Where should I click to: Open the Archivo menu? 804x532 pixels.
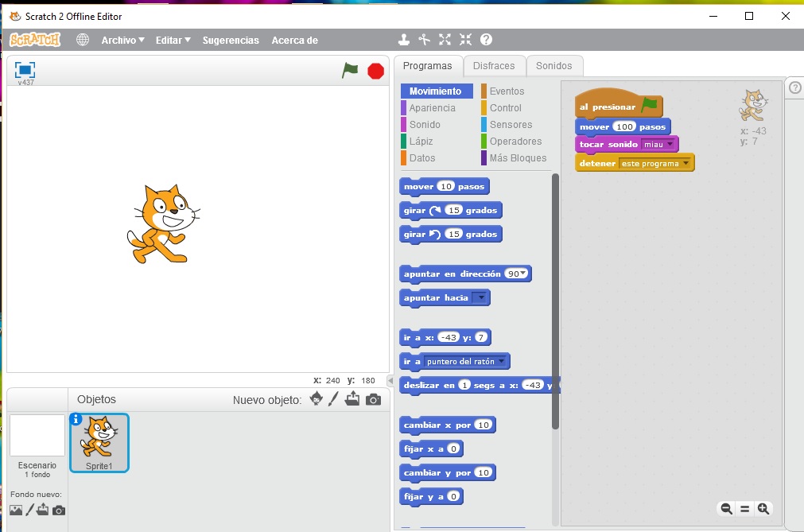pyautogui.click(x=121, y=40)
